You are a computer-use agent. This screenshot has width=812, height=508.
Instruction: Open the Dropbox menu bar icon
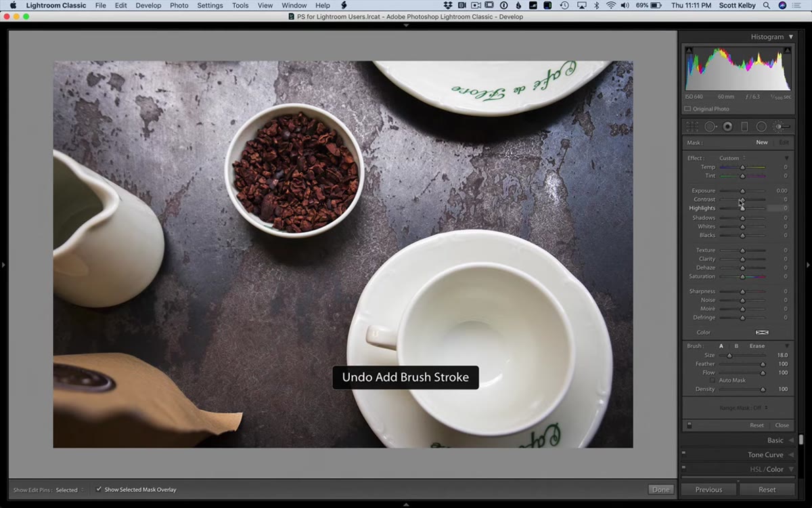click(448, 5)
